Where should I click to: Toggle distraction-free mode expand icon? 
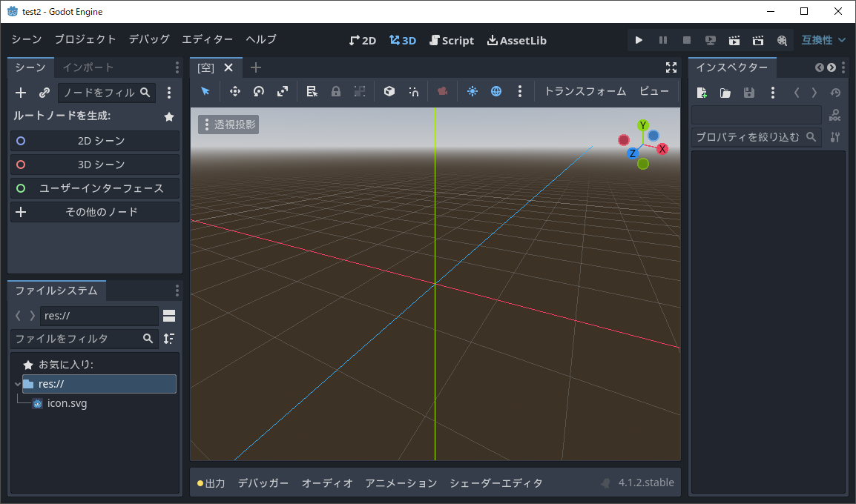(x=671, y=67)
